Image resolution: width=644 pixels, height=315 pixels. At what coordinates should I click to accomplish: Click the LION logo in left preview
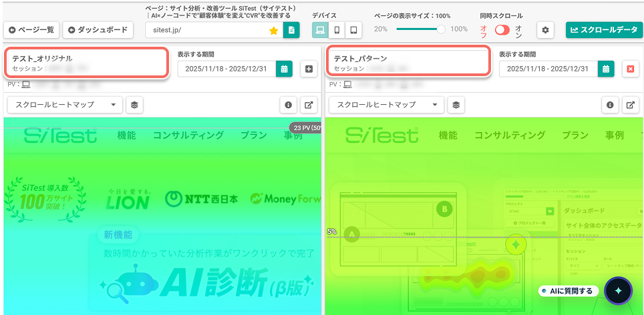click(128, 199)
